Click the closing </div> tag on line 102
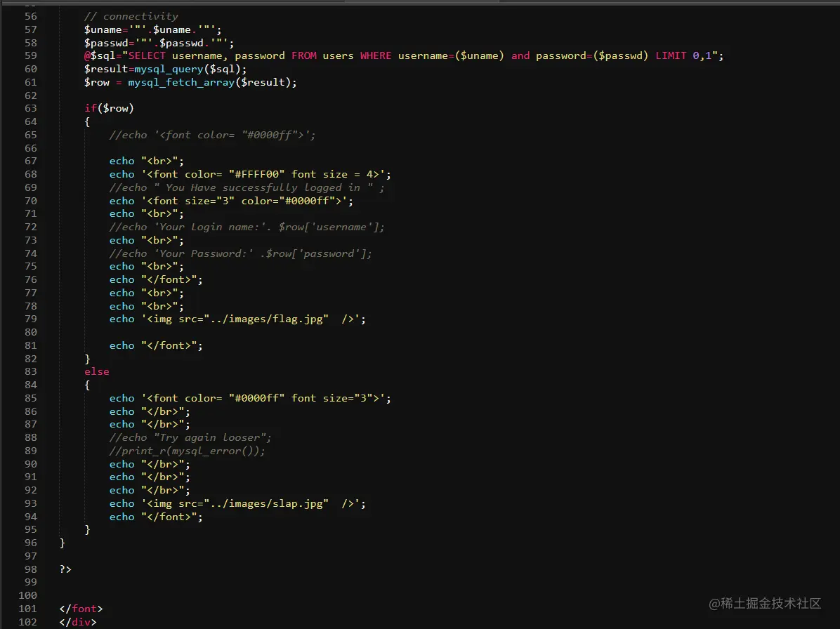 pos(78,623)
